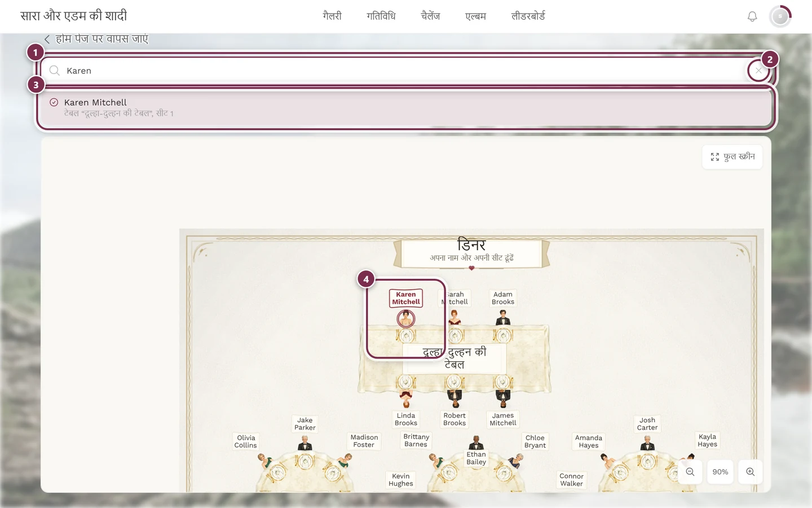Image resolution: width=812 pixels, height=508 pixels.
Task: Select Adam Brooks guest avatar
Action: 503,319
